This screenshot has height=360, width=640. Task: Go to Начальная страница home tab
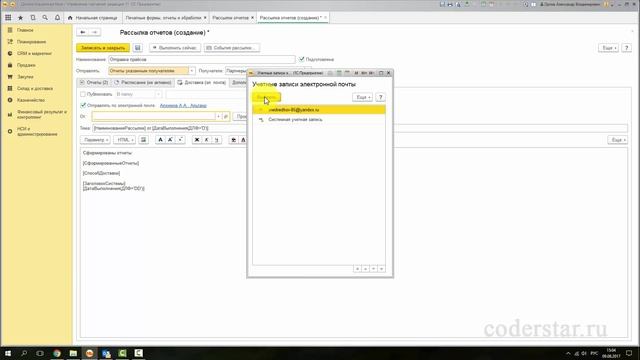click(93, 18)
